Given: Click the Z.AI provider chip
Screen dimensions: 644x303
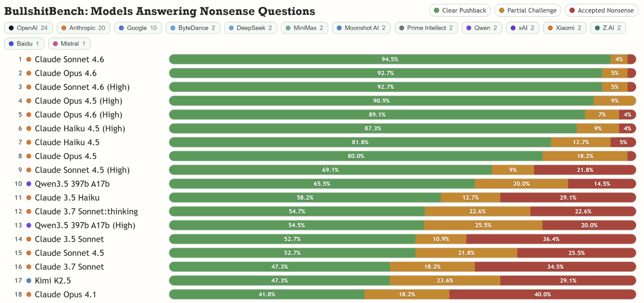Looking at the screenshot, I should click(x=608, y=28).
